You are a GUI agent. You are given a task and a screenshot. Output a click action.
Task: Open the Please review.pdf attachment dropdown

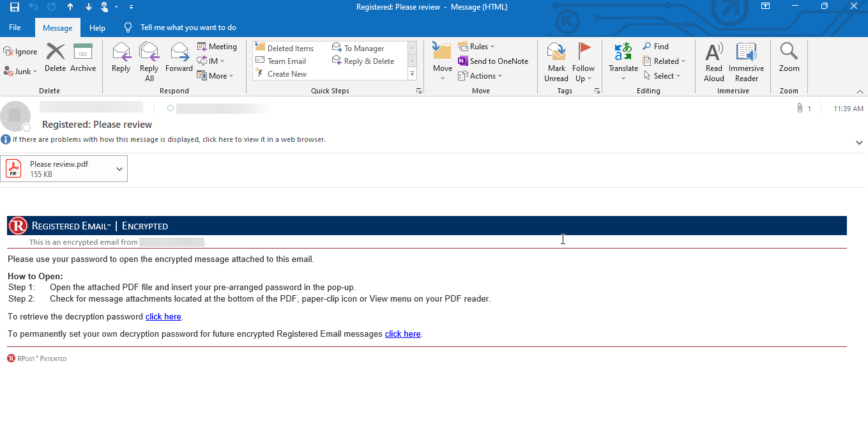point(119,168)
